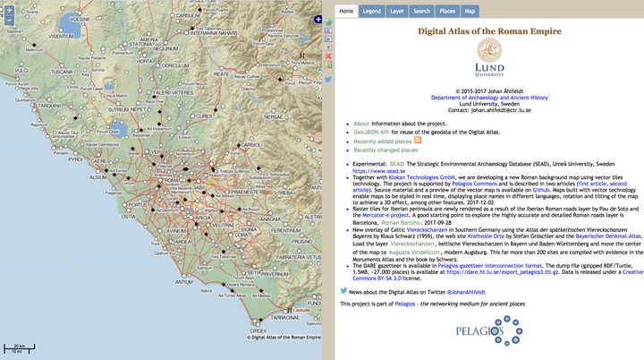The width and height of the screenshot is (644, 360).
Task: Open Recently added places link
Action: pyautogui.click(x=383, y=141)
